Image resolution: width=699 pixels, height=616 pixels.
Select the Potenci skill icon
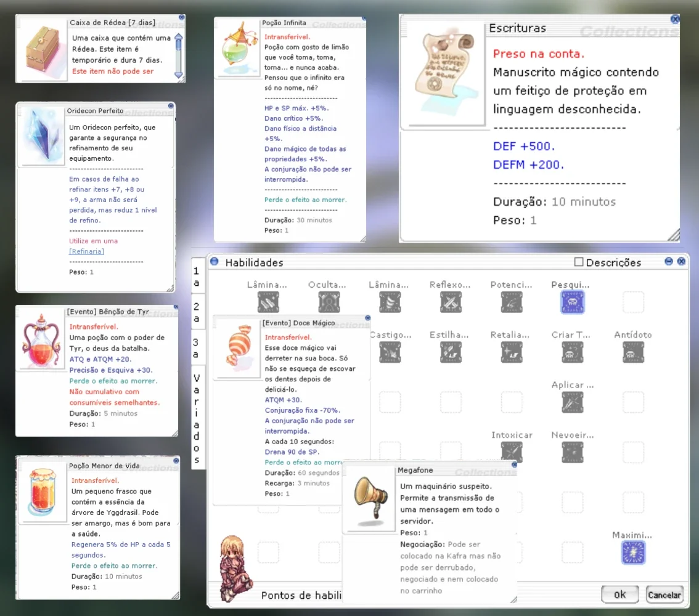[x=512, y=302]
